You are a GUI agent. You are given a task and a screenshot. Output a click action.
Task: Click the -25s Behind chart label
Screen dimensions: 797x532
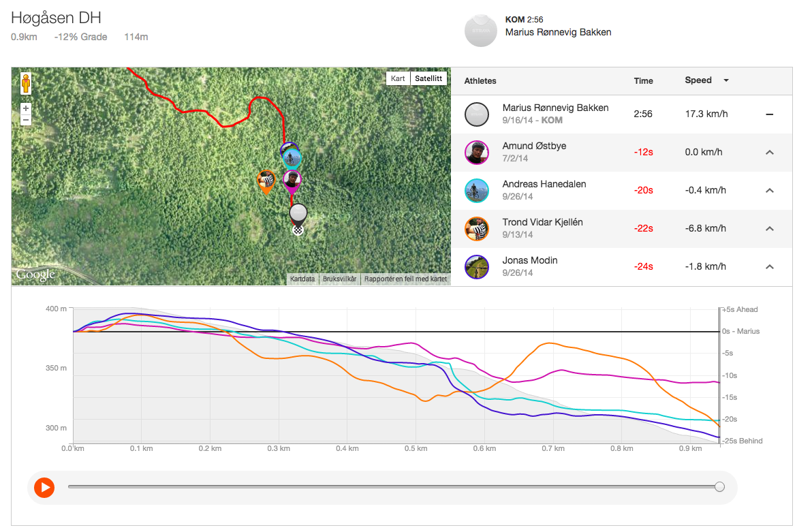pyautogui.click(x=742, y=441)
